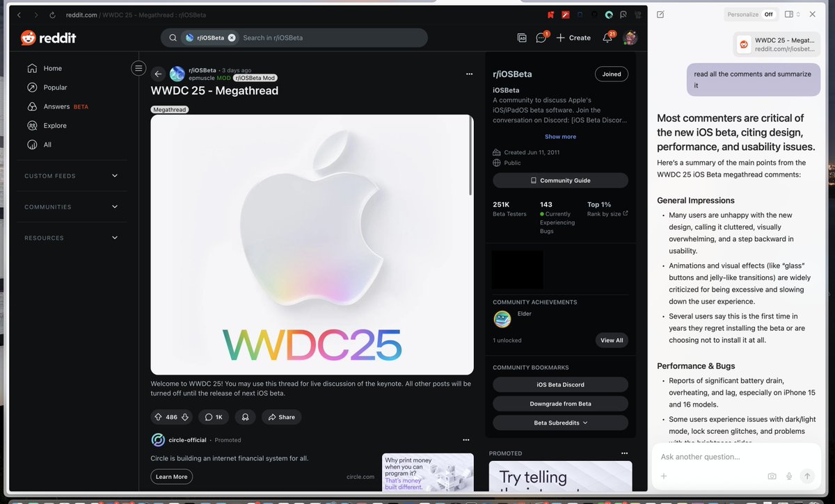The width and height of the screenshot is (835, 504).
Task: Share the Megathread post
Action: tap(281, 417)
